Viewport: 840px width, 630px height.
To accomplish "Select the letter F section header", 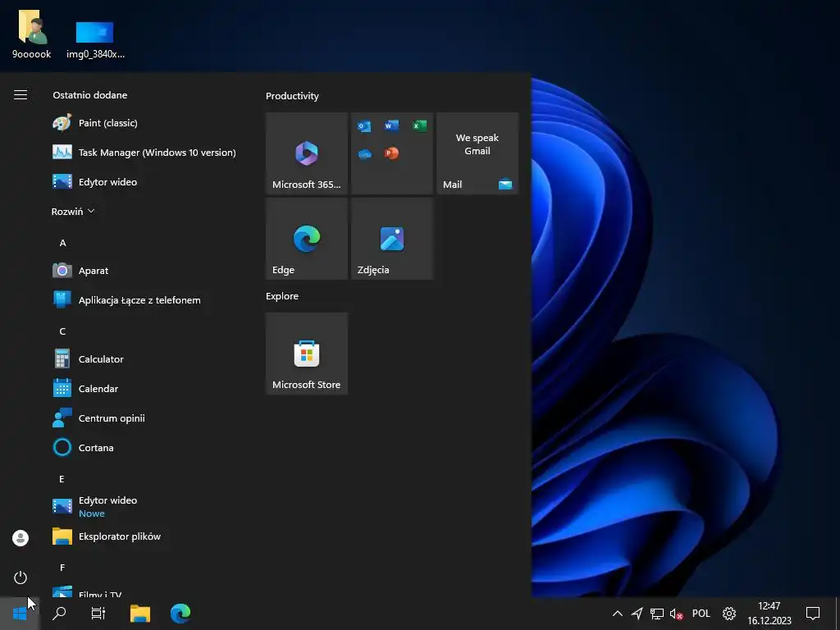I will [x=62, y=568].
